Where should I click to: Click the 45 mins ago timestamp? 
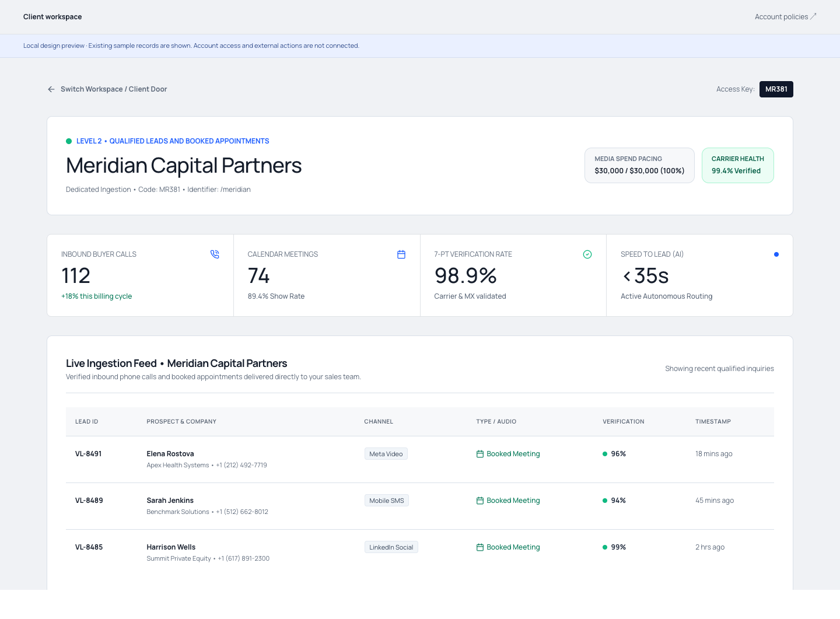point(715,501)
